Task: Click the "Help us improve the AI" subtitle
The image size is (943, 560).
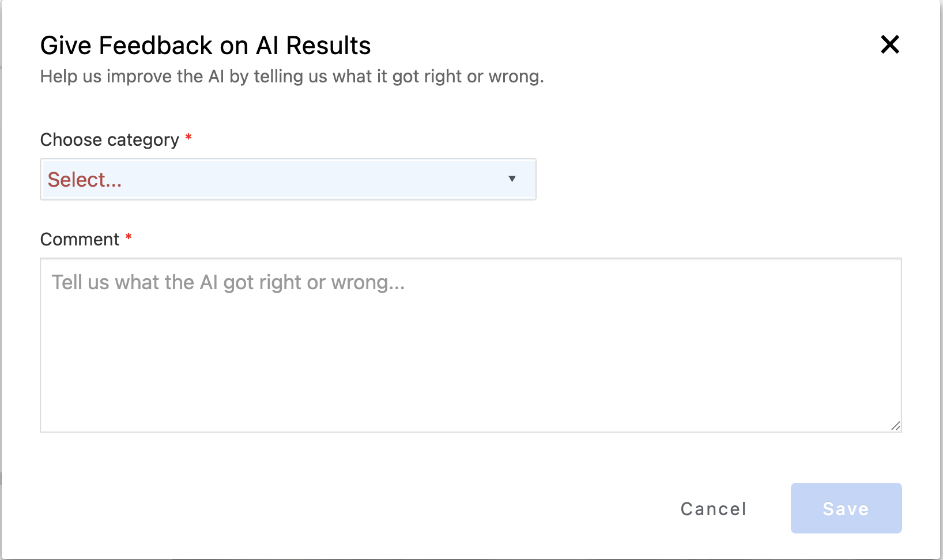Action: [292, 77]
